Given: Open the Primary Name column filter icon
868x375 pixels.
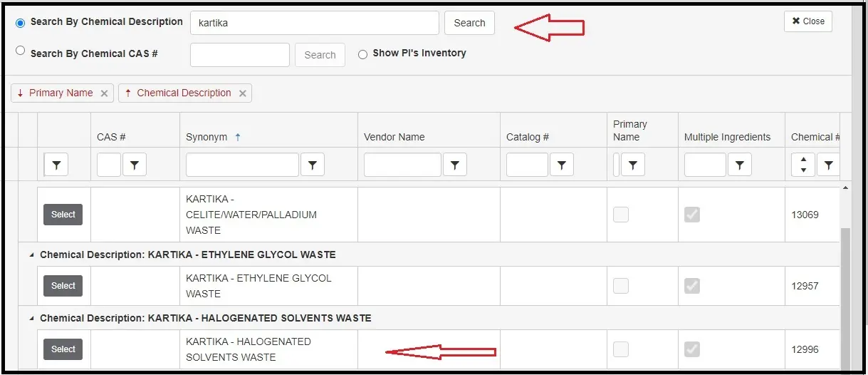Looking at the screenshot, I should (632, 165).
